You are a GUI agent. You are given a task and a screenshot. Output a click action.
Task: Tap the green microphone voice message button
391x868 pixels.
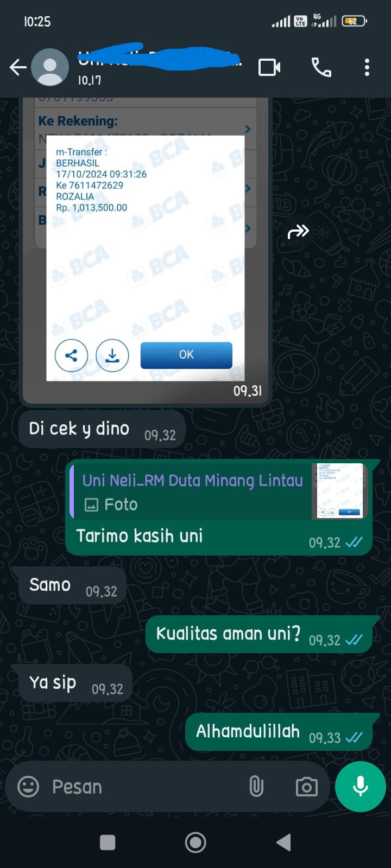[361, 787]
